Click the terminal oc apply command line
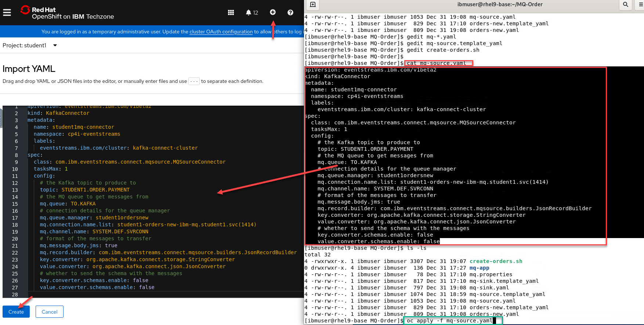The height and width of the screenshot is (325, 644). tap(449, 321)
